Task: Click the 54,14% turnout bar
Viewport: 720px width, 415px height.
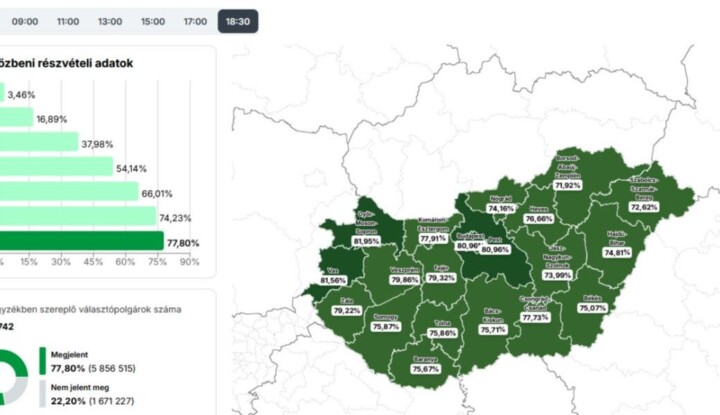Action: click(x=55, y=167)
